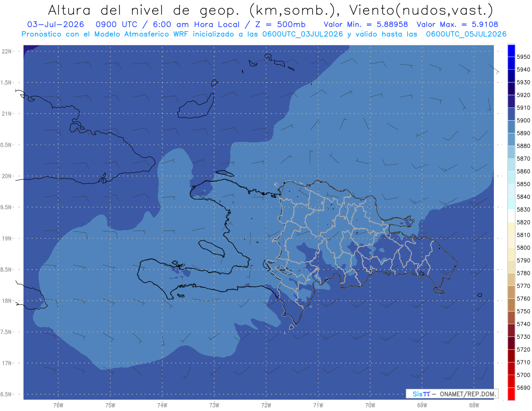Click the '20N' latitude label

click(x=8, y=176)
